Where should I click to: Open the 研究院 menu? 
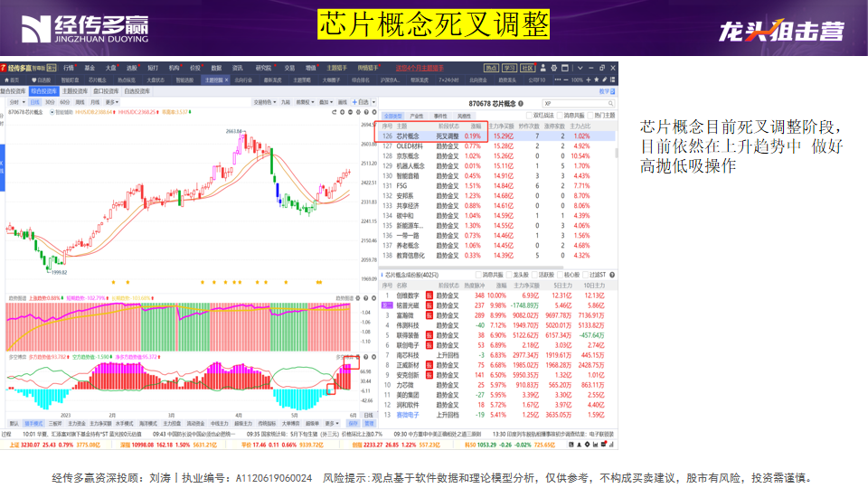click(263, 68)
